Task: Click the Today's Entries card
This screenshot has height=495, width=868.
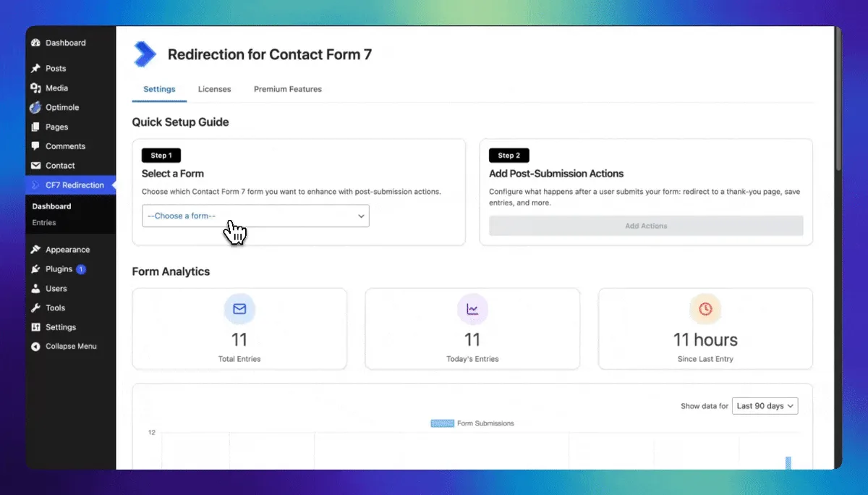Action: pyautogui.click(x=472, y=329)
